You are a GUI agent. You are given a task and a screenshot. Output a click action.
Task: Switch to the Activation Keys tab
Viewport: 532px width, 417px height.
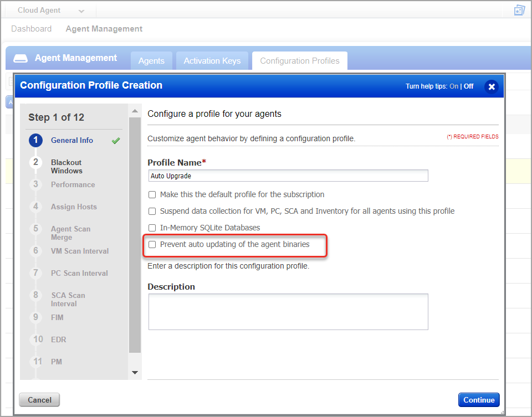[212, 61]
